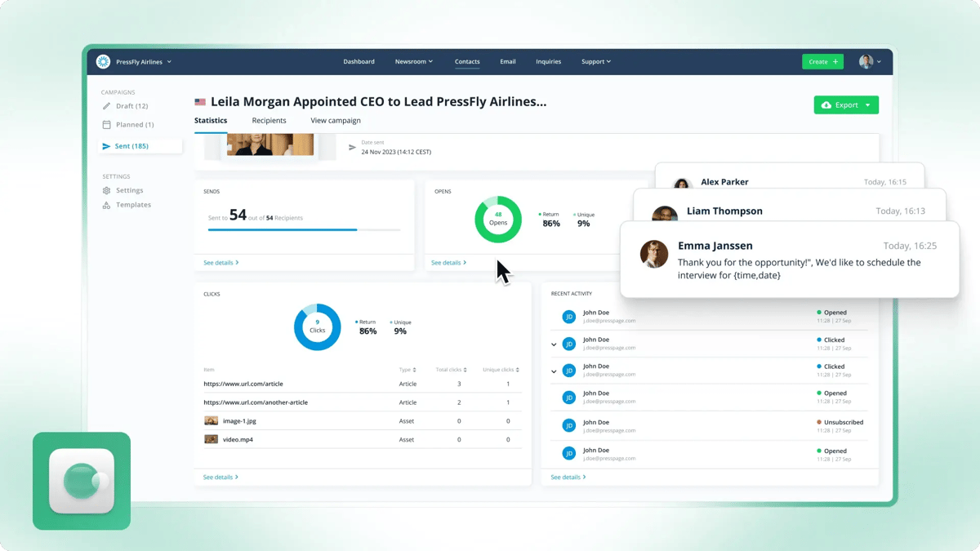980x551 pixels.
Task: Click the video.mp4 file name
Action: (238, 440)
